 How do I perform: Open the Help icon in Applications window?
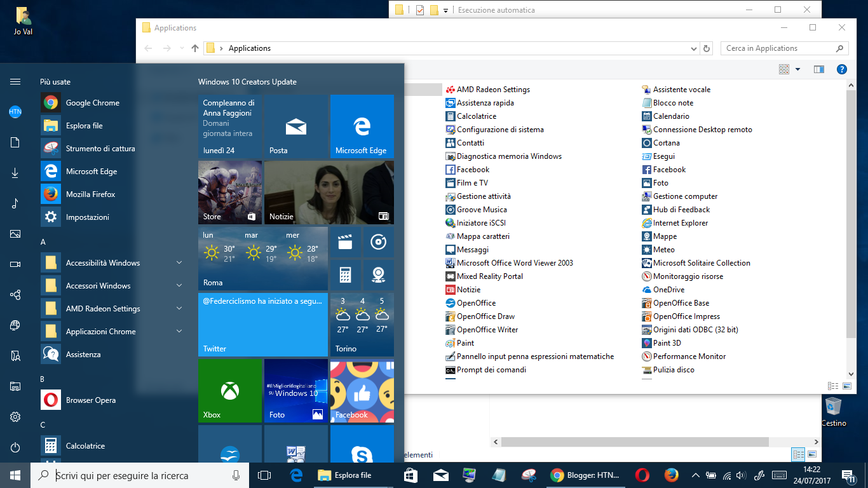[842, 69]
